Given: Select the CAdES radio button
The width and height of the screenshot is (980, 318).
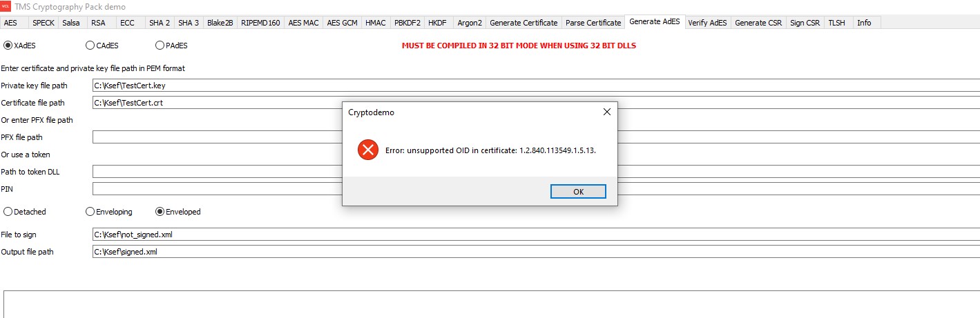Looking at the screenshot, I should [x=90, y=46].
